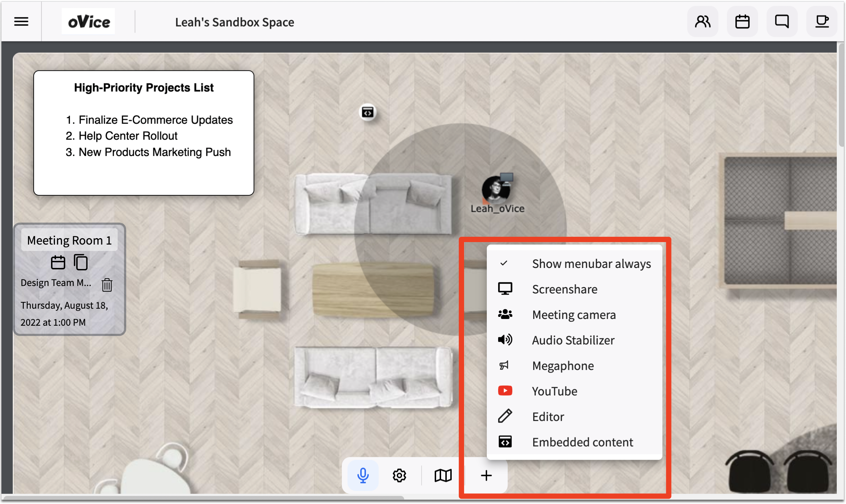Click the Meeting Room 1 calendar icon
Image resolution: width=846 pixels, height=504 pixels.
coord(58,263)
